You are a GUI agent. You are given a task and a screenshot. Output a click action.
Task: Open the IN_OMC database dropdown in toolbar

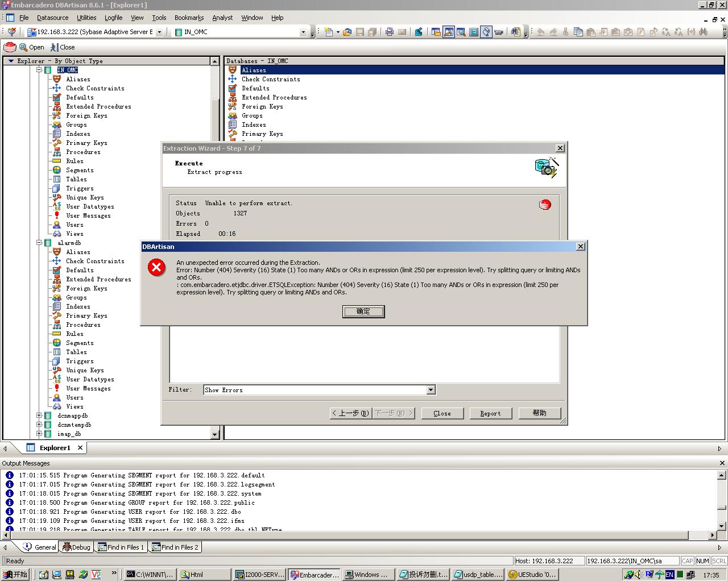[303, 32]
